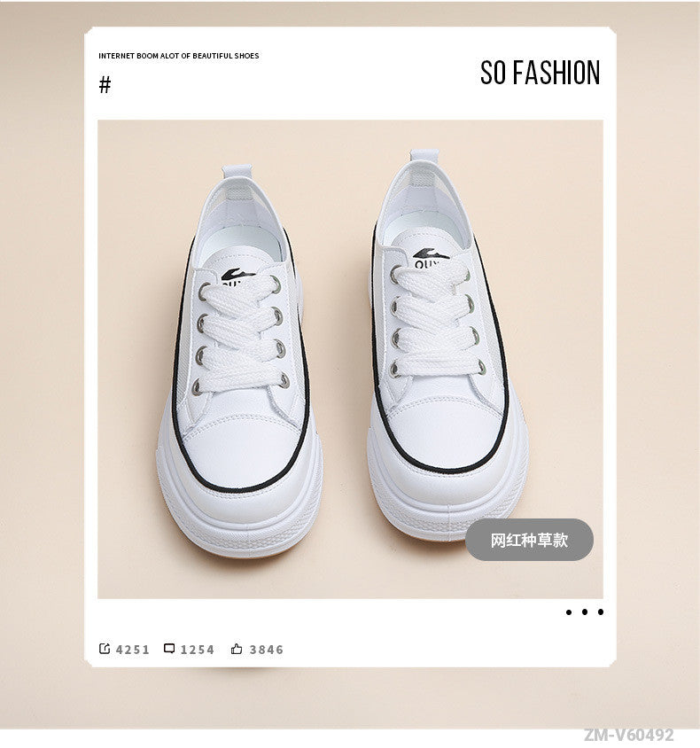Click the last of the three dots
The height and width of the screenshot is (748, 700).
point(601,612)
